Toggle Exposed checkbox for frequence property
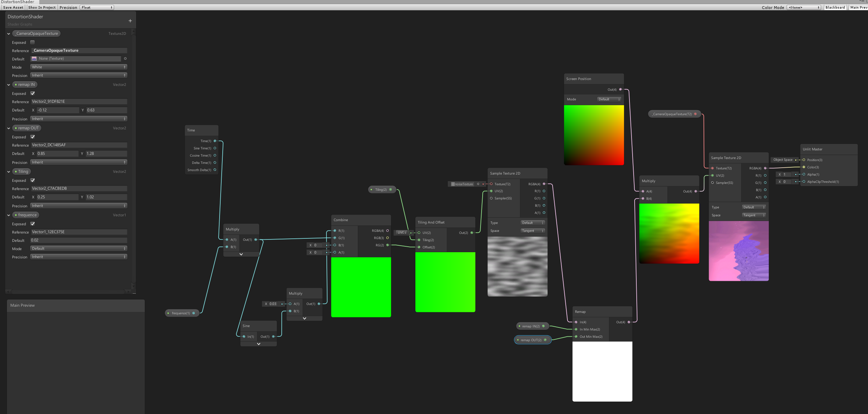 point(32,224)
